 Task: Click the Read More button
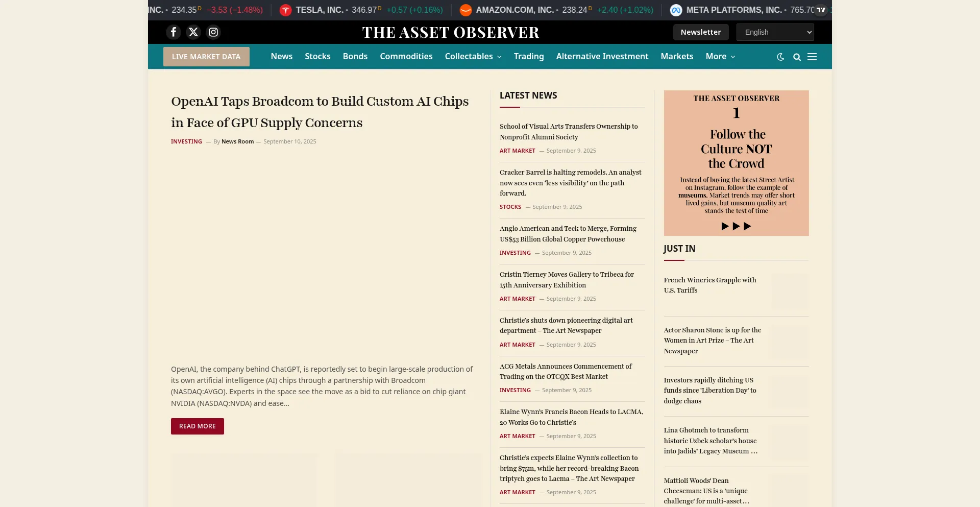[198, 426]
